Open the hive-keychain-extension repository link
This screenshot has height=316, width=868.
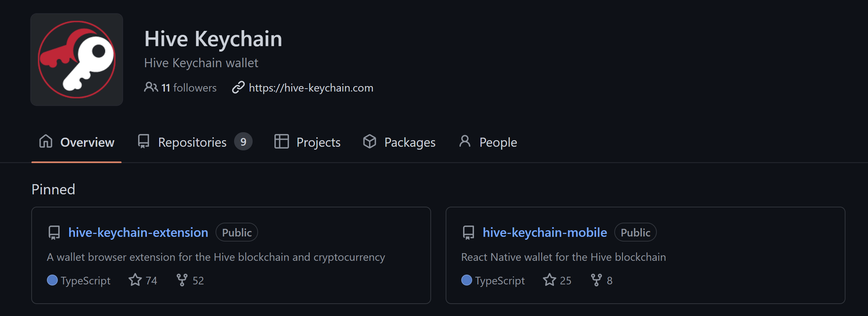point(138,232)
